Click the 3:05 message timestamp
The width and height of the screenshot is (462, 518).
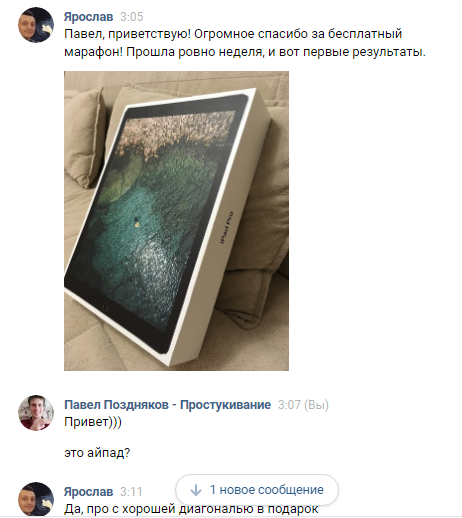pyautogui.click(x=132, y=17)
